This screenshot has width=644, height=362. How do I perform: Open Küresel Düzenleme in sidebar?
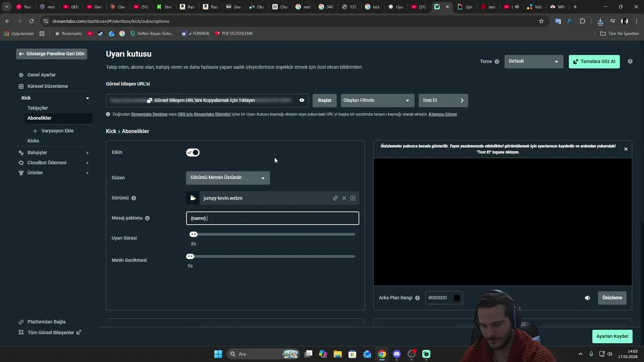(47, 86)
